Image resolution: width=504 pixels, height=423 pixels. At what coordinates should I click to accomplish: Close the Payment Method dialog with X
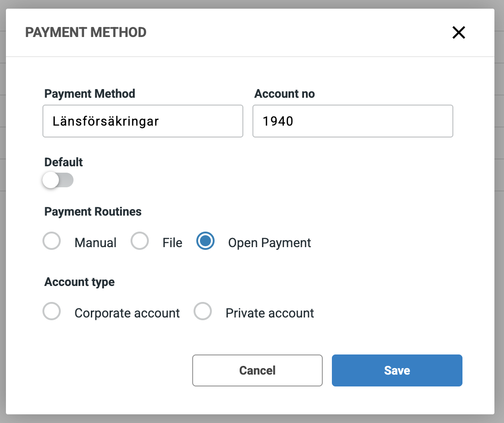point(458,32)
